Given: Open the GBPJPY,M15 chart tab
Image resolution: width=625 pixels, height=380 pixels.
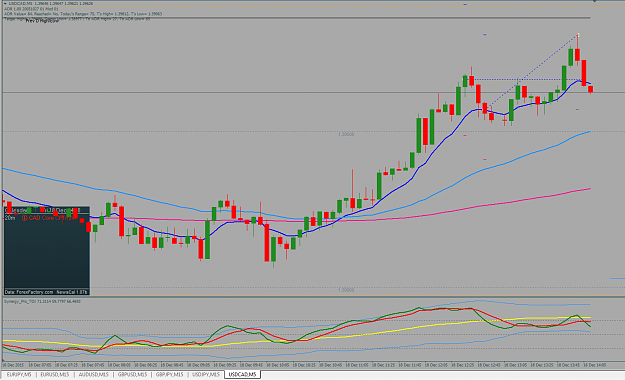Looking at the screenshot, I should [x=169, y=375].
